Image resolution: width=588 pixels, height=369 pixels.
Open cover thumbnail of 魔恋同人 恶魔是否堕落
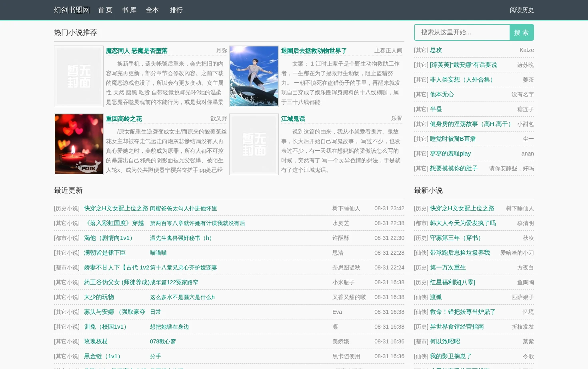[x=79, y=76]
